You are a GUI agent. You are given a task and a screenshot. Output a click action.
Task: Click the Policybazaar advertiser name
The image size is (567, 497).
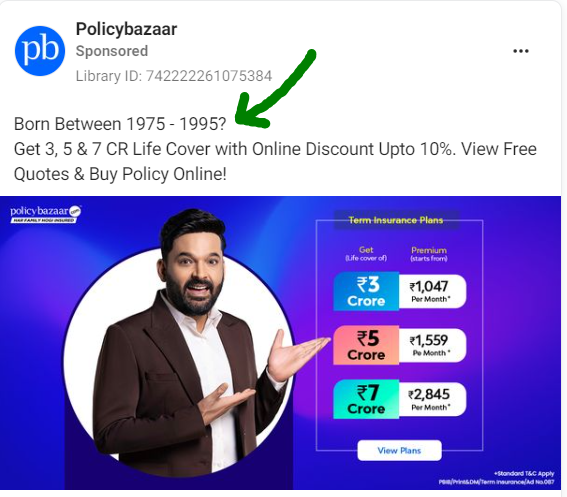point(126,29)
